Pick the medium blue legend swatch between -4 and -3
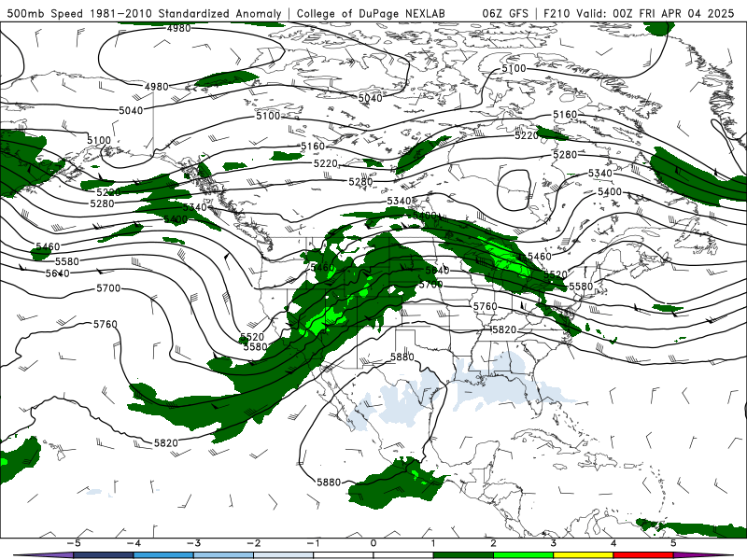747x560 pixels. click(163, 555)
